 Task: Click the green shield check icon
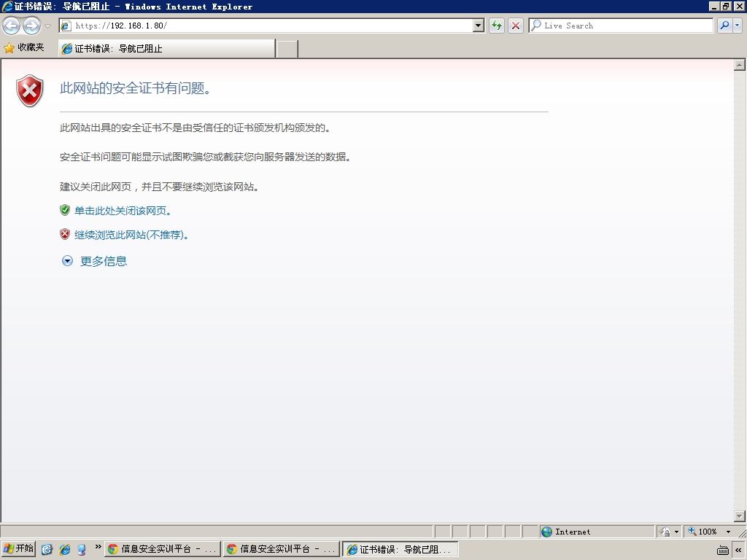tap(65, 210)
